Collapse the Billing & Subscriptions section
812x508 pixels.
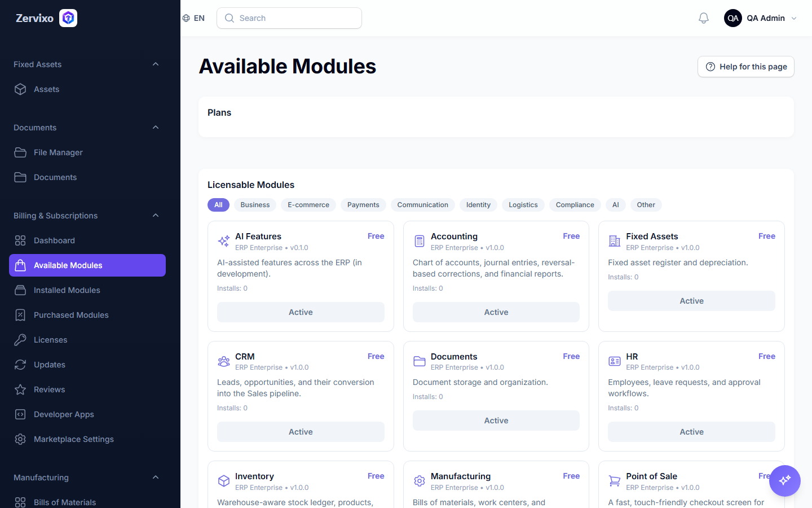tap(156, 216)
